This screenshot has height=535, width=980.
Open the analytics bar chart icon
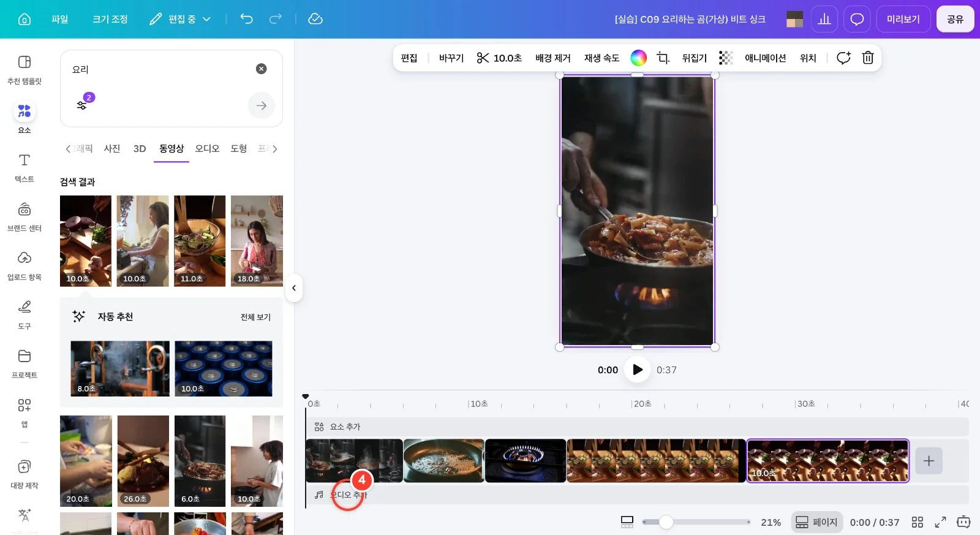[824, 19]
